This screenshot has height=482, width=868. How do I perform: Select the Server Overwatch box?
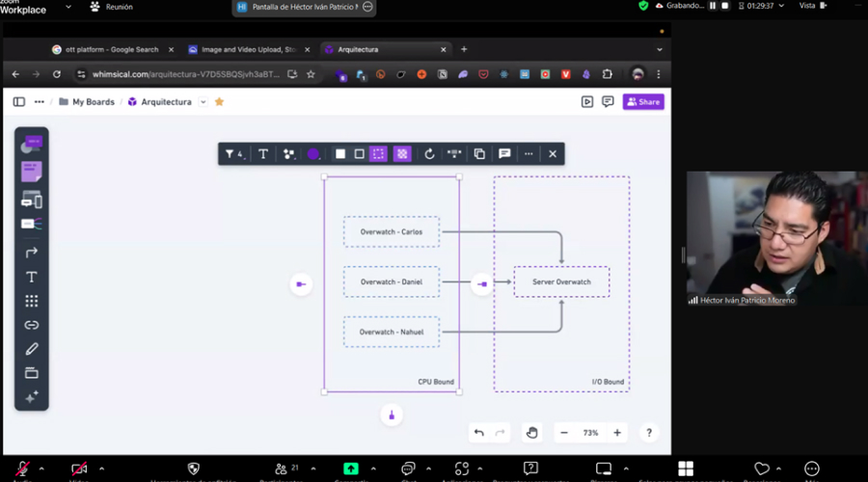tap(561, 281)
